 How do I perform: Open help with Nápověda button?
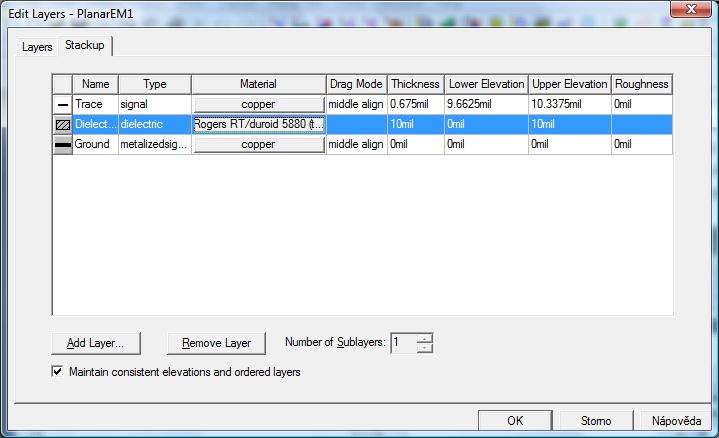pos(676,421)
